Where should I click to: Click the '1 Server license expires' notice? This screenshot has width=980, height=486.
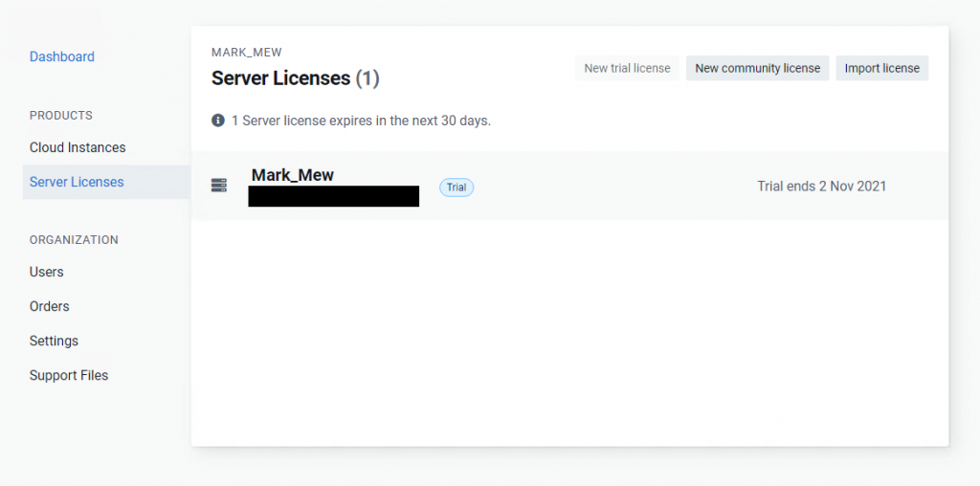[361, 121]
